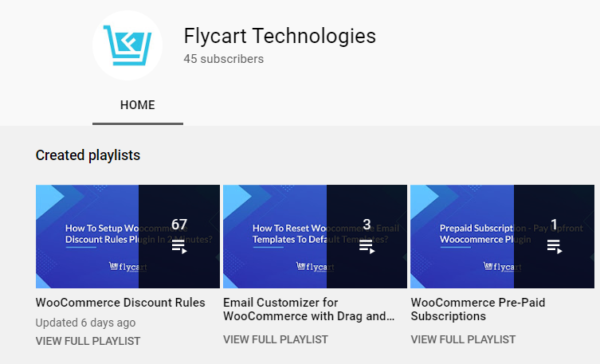
Task: View full playlist for WooCommerce Discount Rules
Action: [x=88, y=341]
